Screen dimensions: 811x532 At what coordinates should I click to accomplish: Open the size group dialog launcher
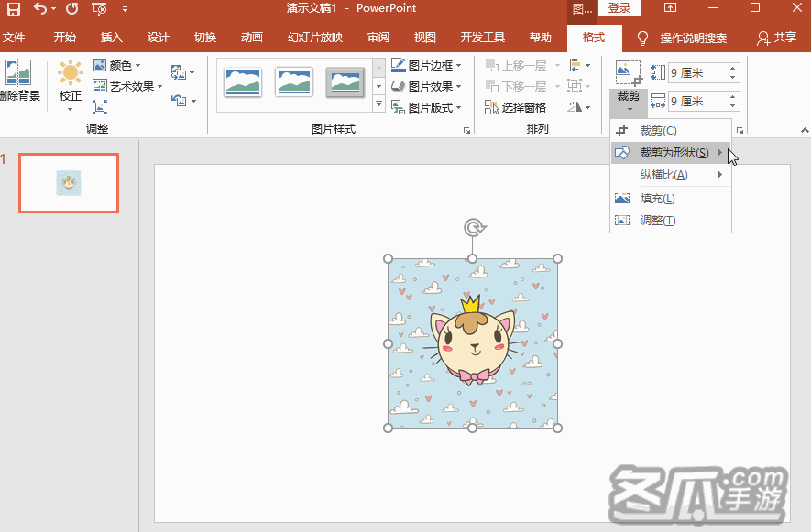click(x=740, y=130)
